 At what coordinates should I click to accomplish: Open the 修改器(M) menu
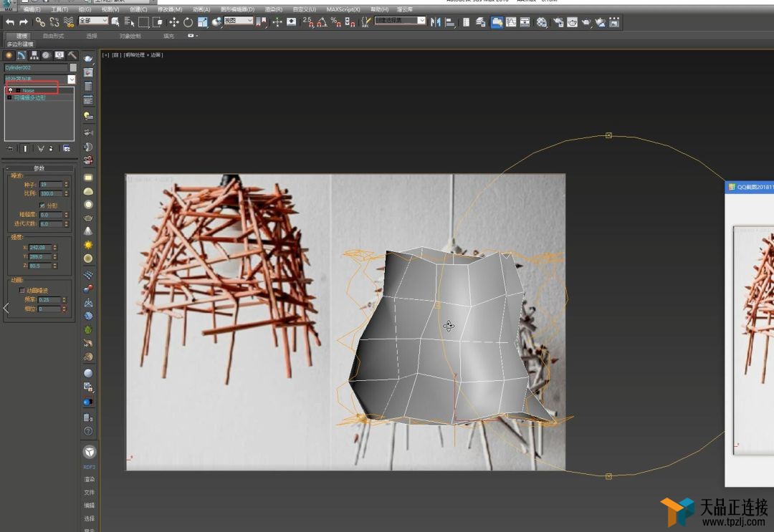click(x=170, y=9)
